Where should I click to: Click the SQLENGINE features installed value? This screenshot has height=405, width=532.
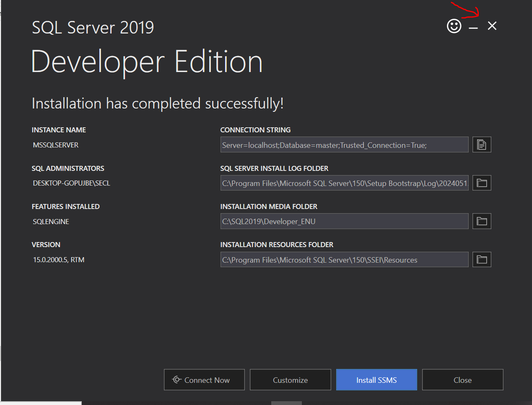51,222
